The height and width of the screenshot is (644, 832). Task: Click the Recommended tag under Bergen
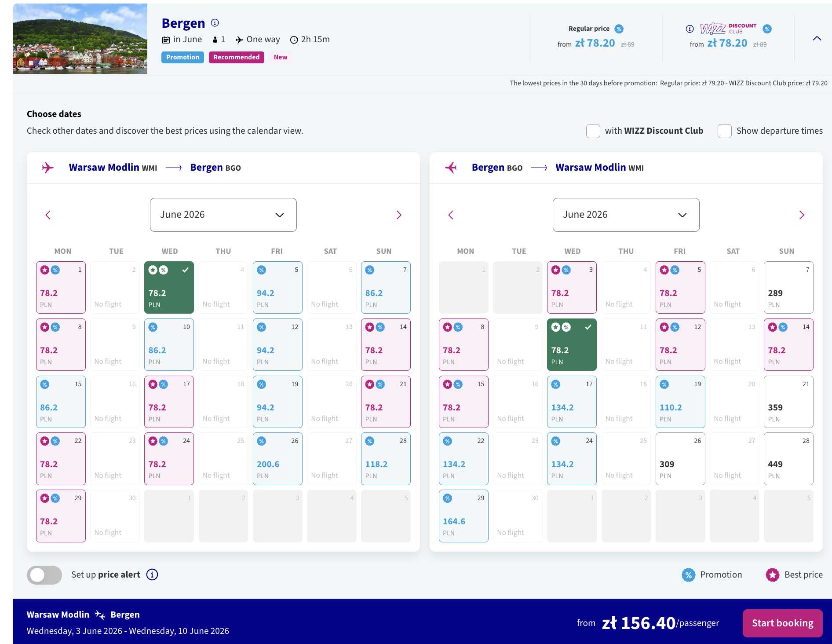pos(236,57)
